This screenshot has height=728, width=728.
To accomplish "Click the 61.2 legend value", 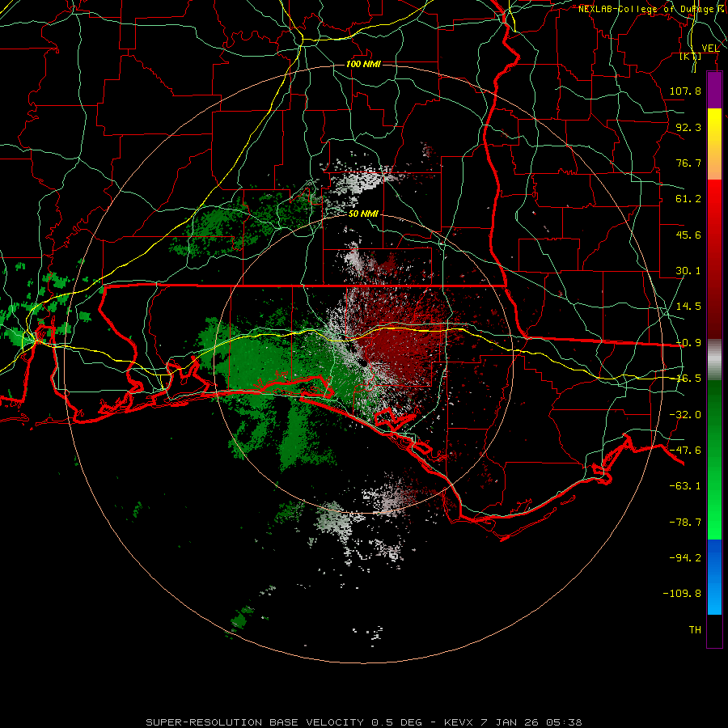I will coord(688,199).
